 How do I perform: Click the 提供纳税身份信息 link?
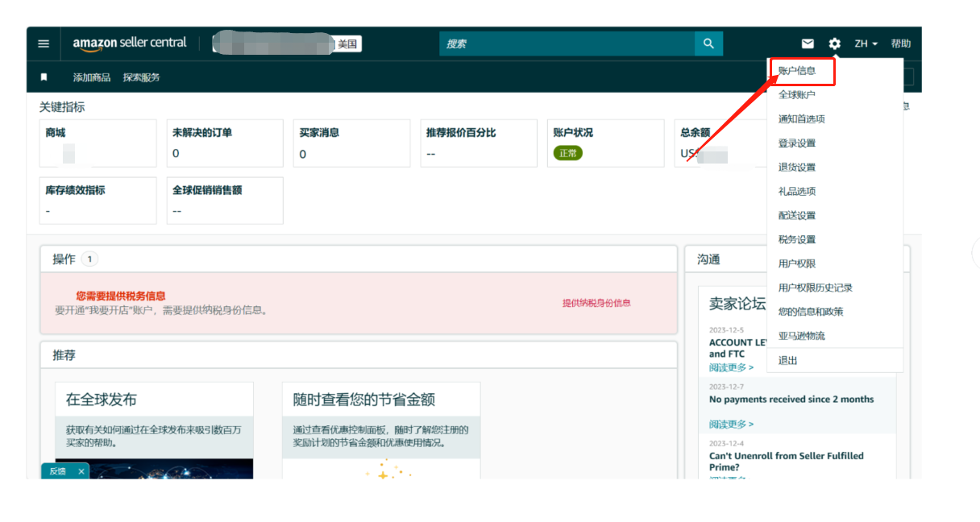coord(596,303)
